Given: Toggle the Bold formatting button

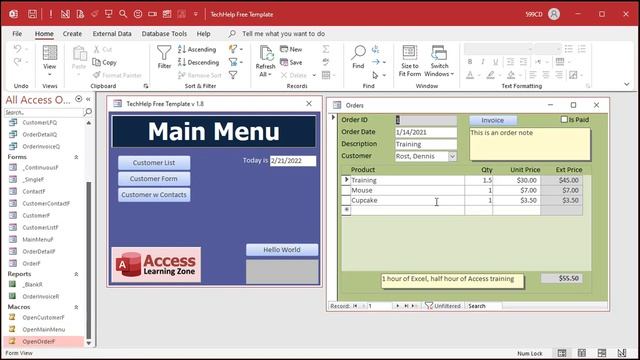Looking at the screenshot, I should point(470,62).
